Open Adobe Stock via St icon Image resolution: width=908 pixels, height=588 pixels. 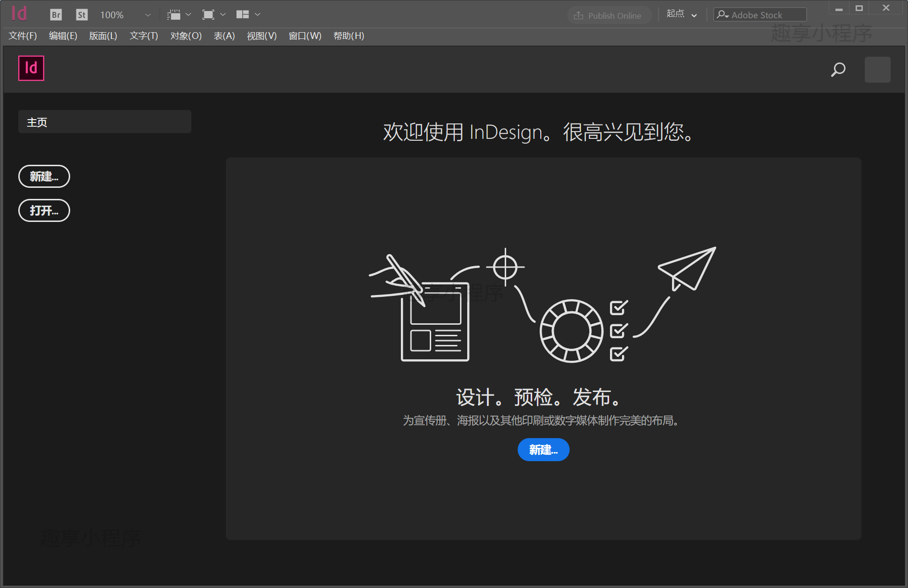tap(82, 15)
